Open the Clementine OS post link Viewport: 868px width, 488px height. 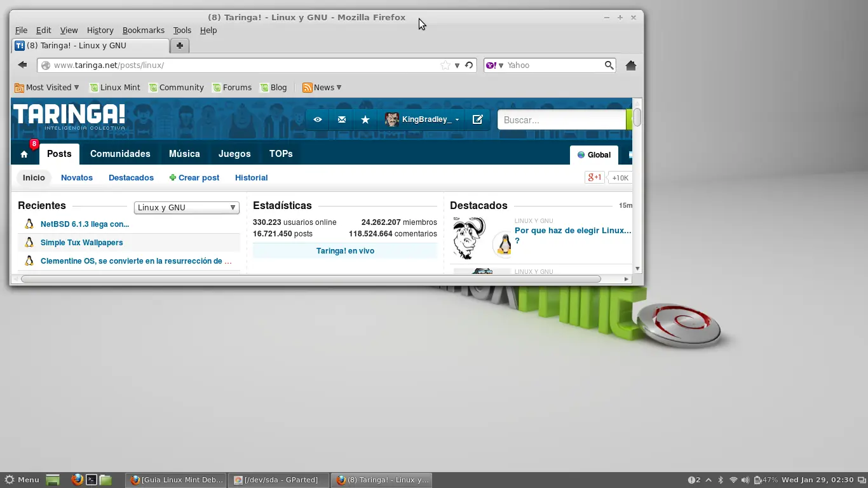[136, 261]
